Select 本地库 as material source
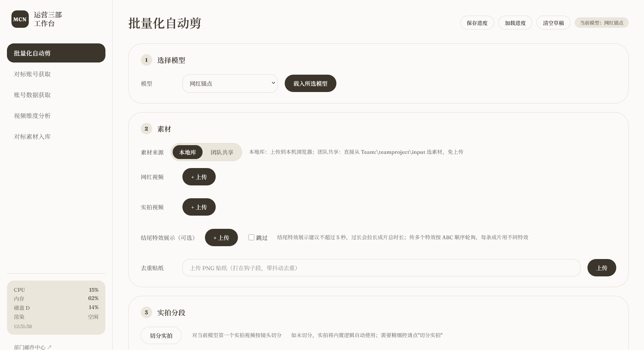The height and width of the screenshot is (350, 644). pyautogui.click(x=188, y=152)
